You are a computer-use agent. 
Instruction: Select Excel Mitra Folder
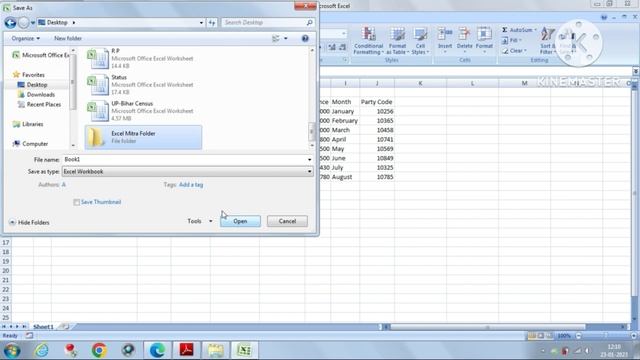pyautogui.click(x=143, y=137)
